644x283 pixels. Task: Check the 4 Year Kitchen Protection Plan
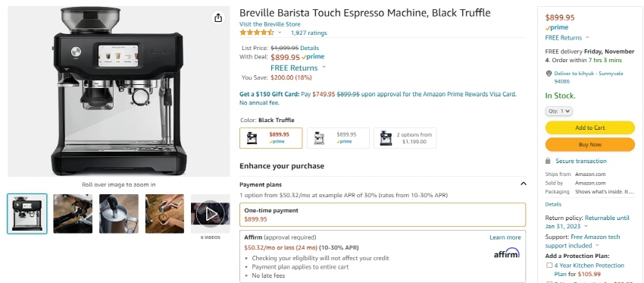549,266
